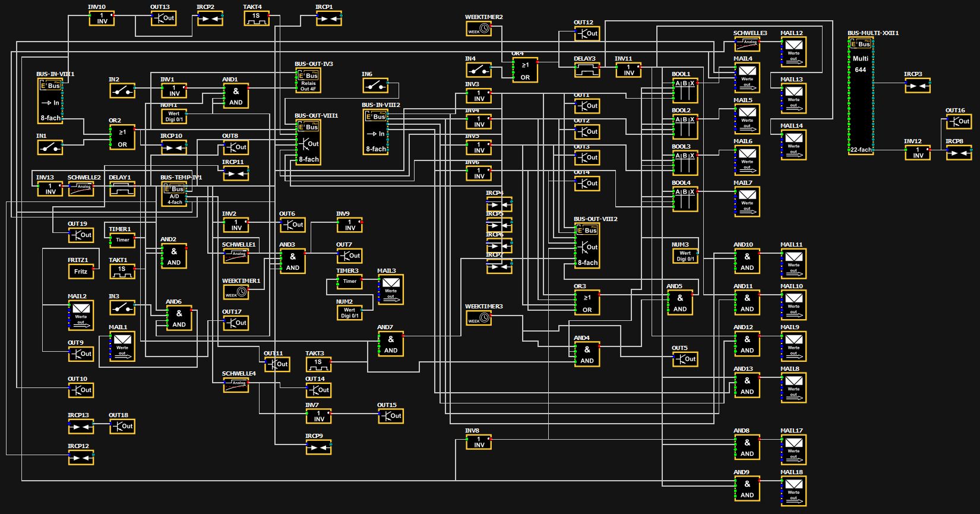
Task: Select the OUT16 output block
Action: click(959, 122)
